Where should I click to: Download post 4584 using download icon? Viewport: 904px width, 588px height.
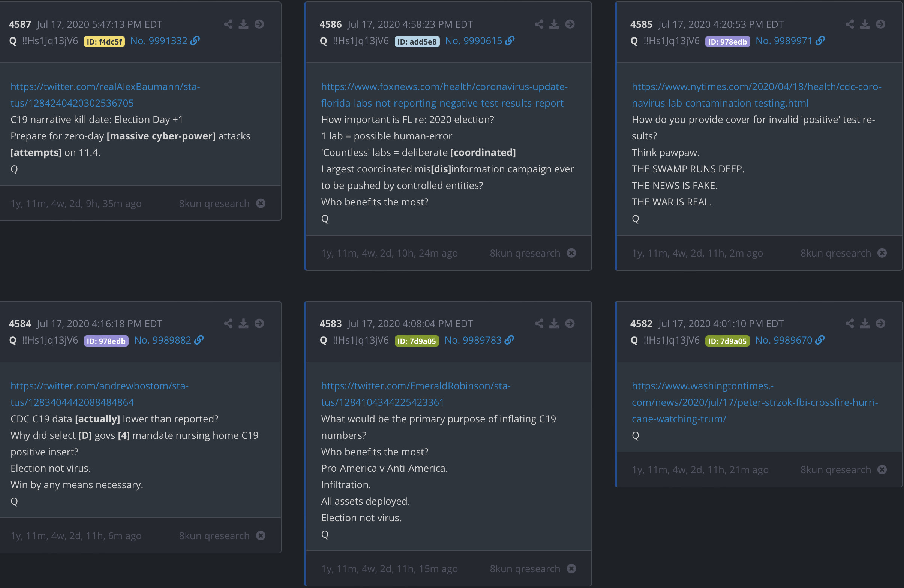243,324
